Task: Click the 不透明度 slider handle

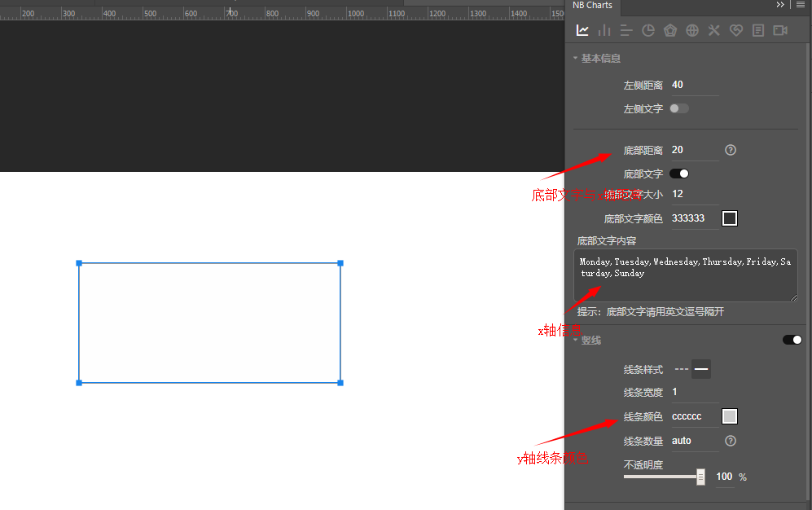Action: pyautogui.click(x=700, y=477)
